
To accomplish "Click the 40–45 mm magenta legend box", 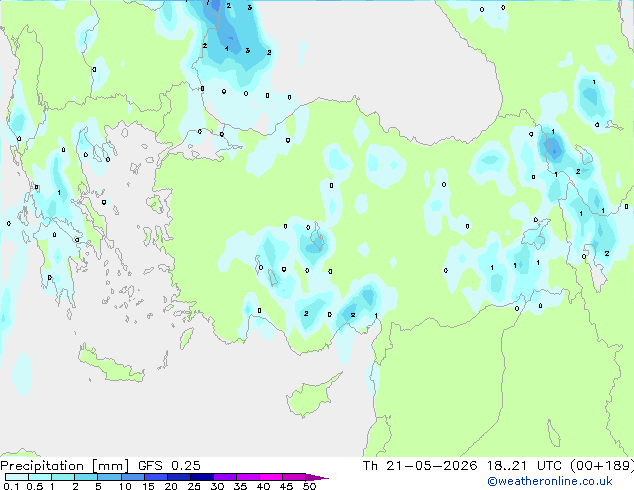I will point(271,477).
